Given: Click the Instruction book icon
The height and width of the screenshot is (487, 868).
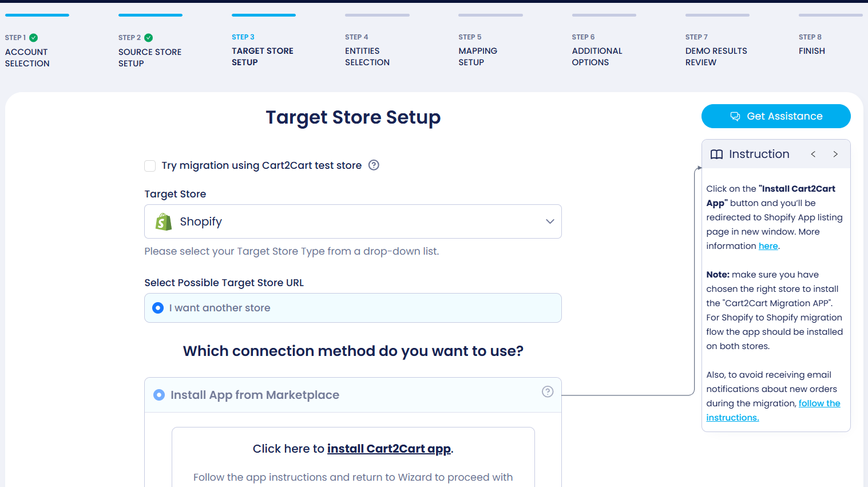Looking at the screenshot, I should click(x=716, y=155).
